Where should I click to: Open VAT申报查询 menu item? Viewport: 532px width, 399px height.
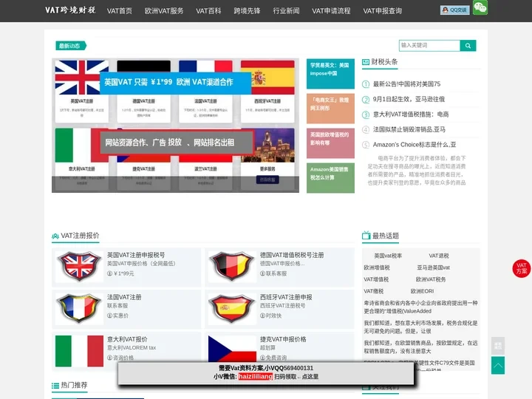pos(383,11)
